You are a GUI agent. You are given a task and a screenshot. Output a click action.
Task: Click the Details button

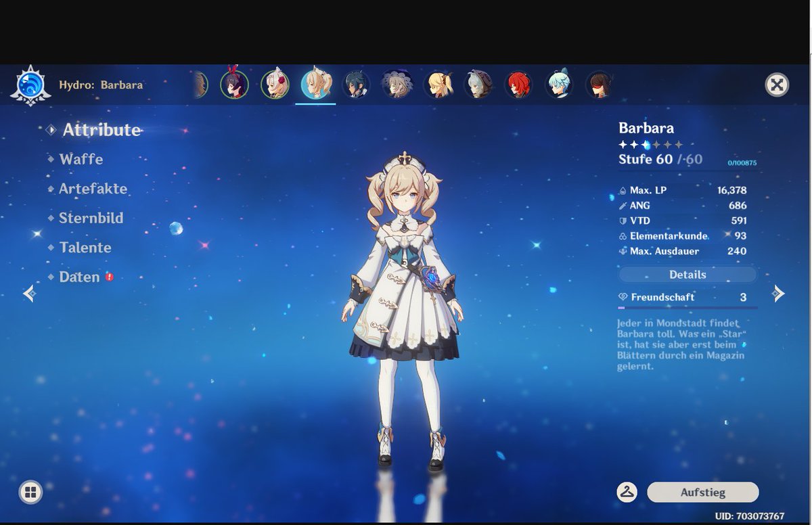click(x=687, y=275)
